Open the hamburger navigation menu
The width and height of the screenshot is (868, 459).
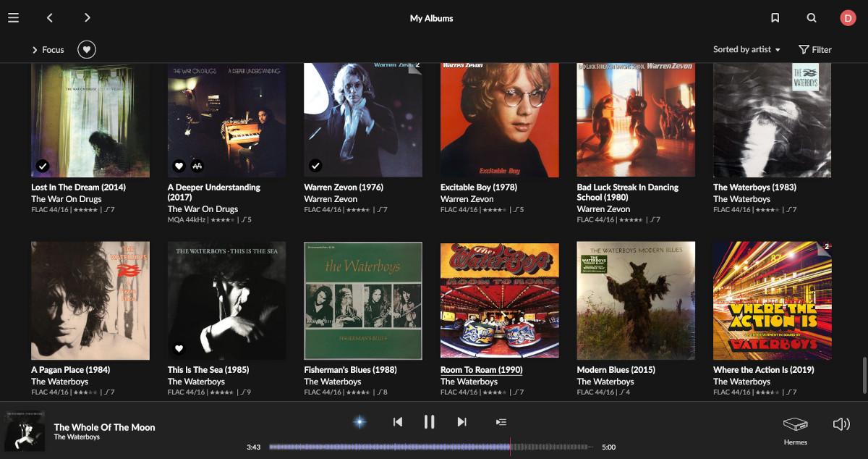13,18
